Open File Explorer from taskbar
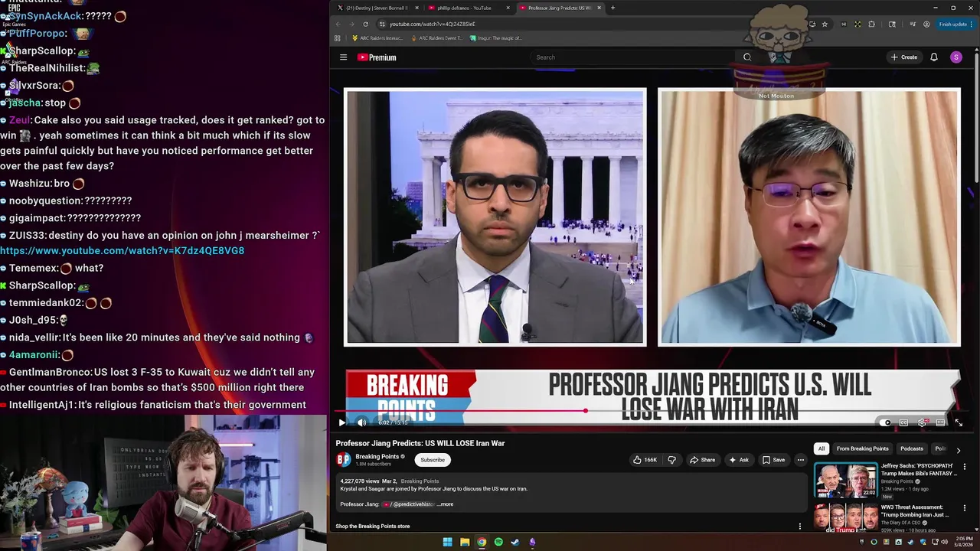980x551 pixels. pyautogui.click(x=465, y=542)
